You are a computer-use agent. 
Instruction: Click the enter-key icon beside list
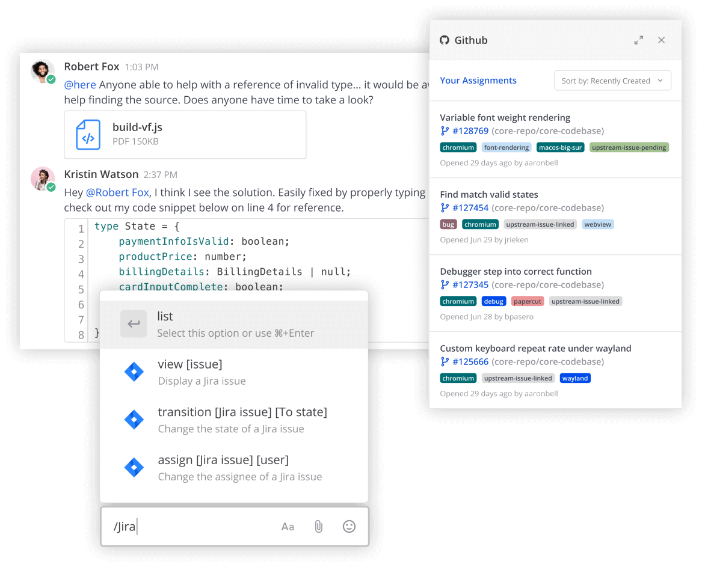pyautogui.click(x=134, y=324)
